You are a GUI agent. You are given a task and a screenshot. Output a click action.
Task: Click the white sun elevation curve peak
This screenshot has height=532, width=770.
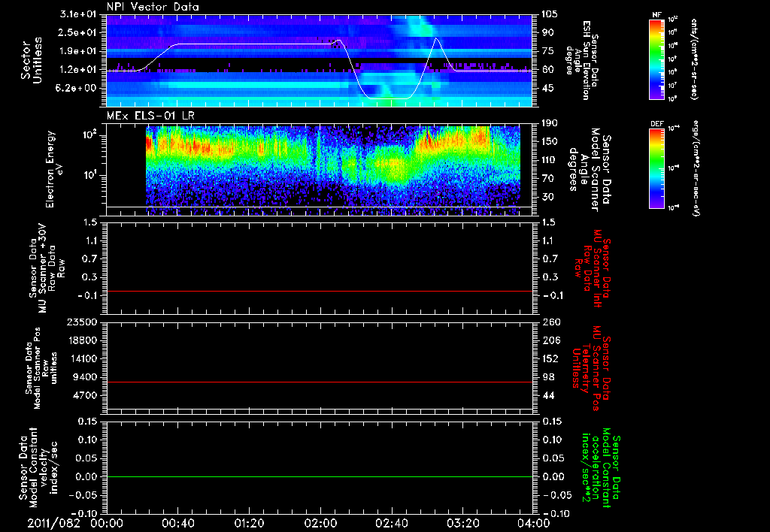coord(437,38)
